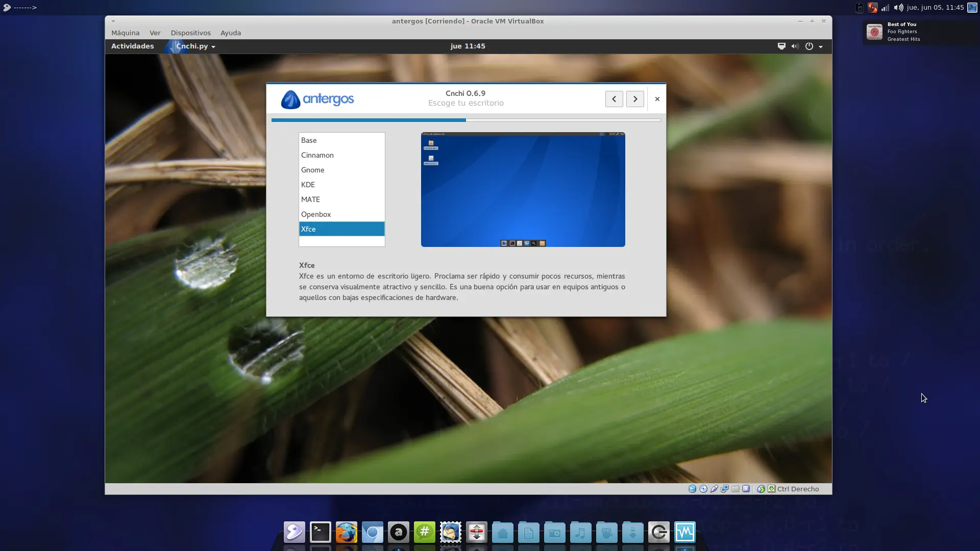Screen dimensions: 980x551
Task: Open the Documents folder in dock
Action: tap(529, 532)
